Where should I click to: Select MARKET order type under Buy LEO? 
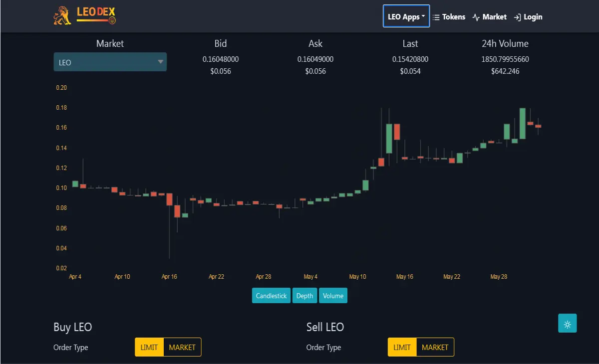[x=182, y=347]
